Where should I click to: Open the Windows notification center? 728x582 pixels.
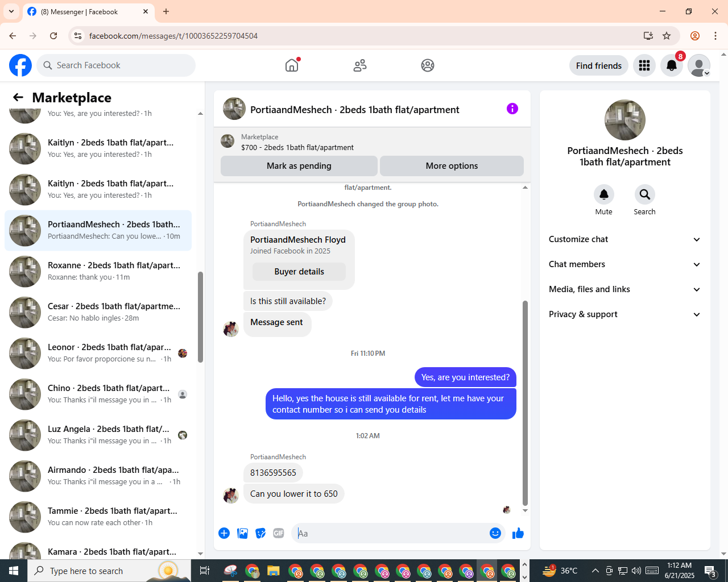pyautogui.click(x=710, y=571)
